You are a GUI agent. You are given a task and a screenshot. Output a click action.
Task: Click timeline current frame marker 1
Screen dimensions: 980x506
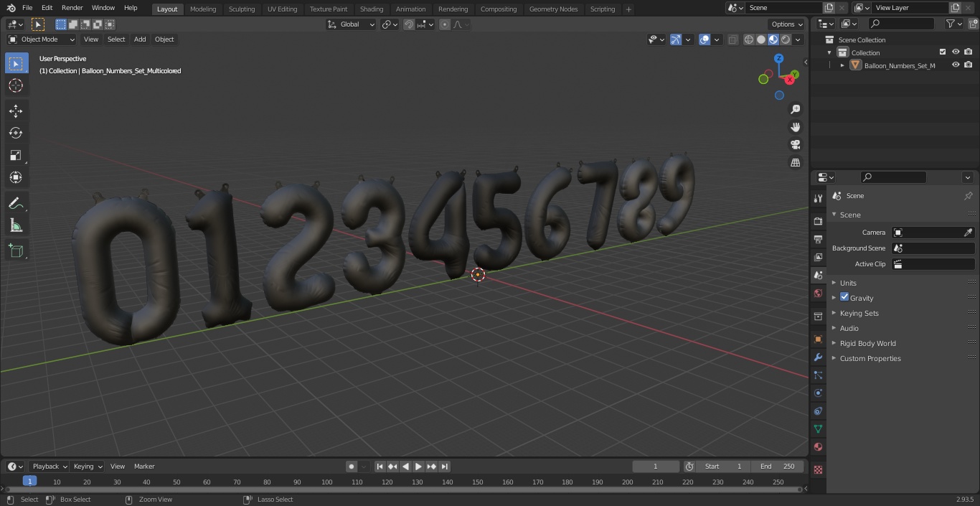(x=29, y=481)
